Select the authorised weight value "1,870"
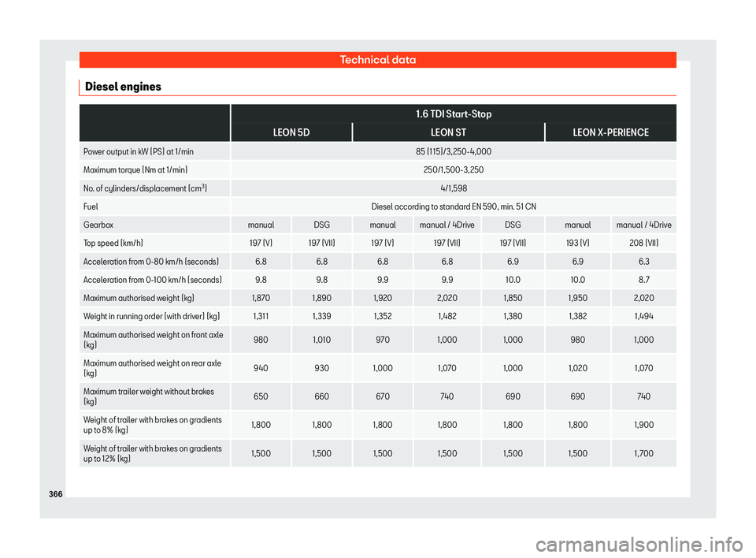The image size is (756, 558). [x=261, y=298]
